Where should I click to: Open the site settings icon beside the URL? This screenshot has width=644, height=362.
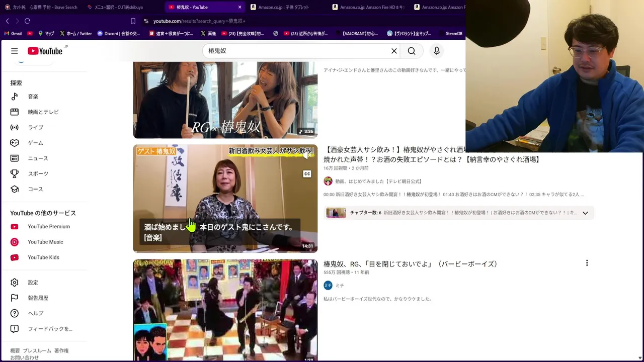coord(146,21)
